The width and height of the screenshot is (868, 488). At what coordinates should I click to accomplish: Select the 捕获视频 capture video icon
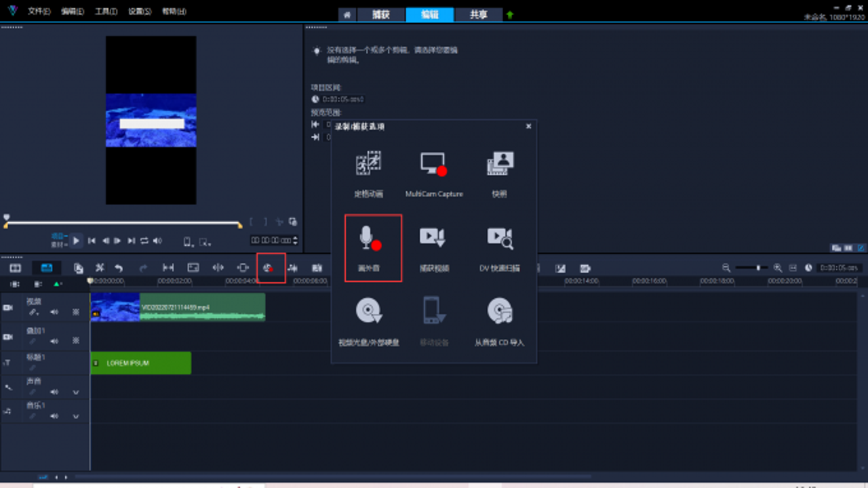[433, 249]
